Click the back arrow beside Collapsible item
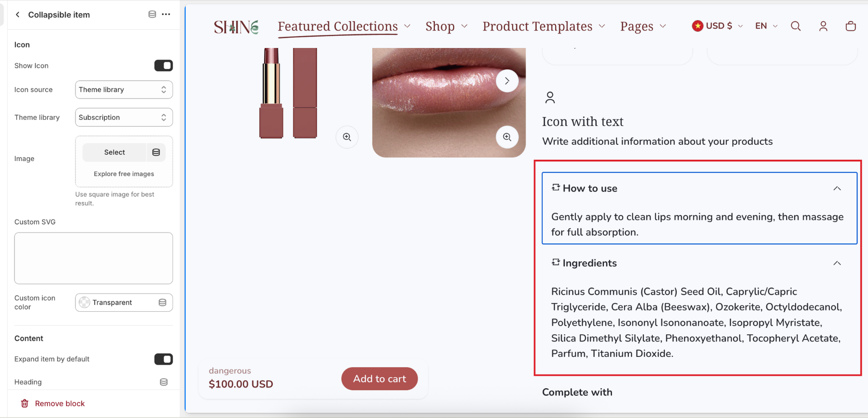This screenshot has width=868, height=418. pos(18,14)
